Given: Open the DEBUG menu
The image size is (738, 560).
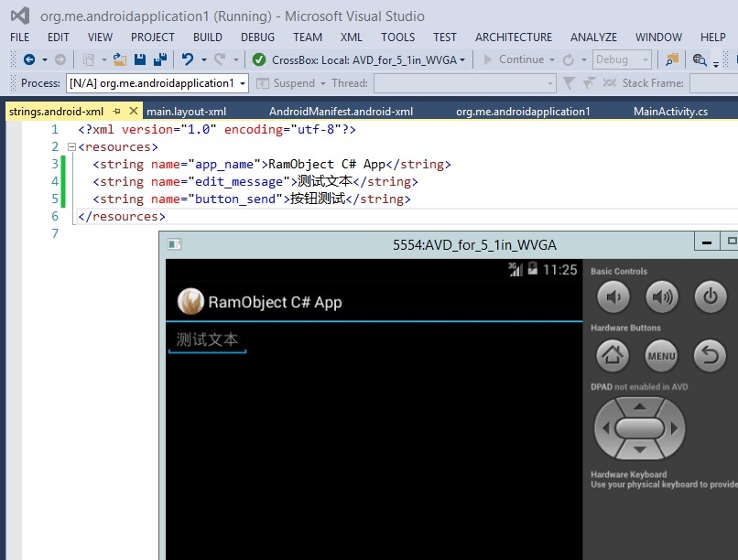Looking at the screenshot, I should point(257,38).
